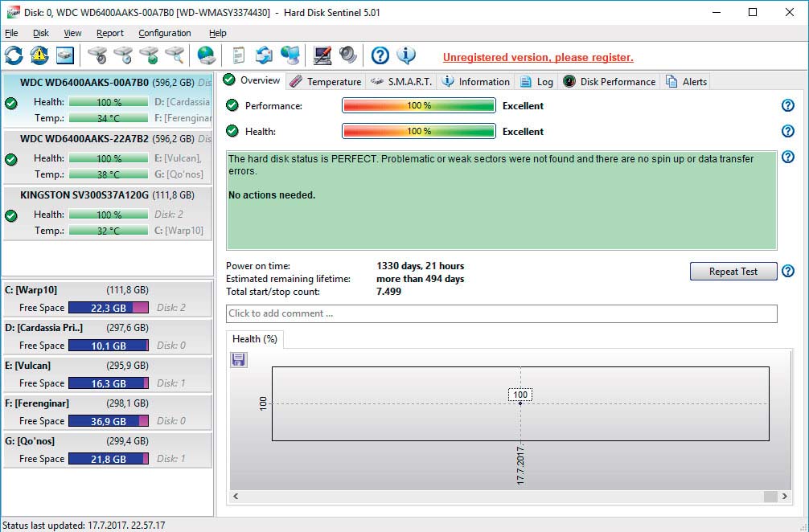Open the Disk menu
This screenshot has width=809, height=532.
click(41, 33)
